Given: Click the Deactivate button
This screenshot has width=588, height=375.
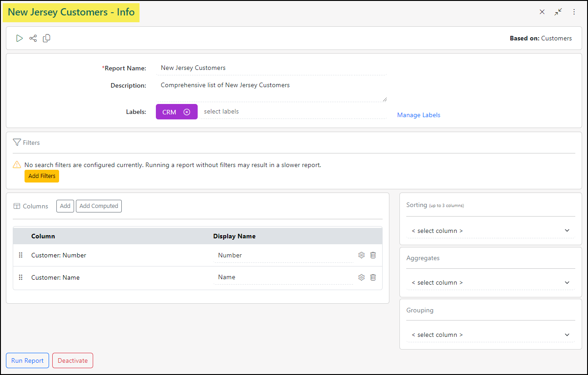Looking at the screenshot, I should 73,360.
